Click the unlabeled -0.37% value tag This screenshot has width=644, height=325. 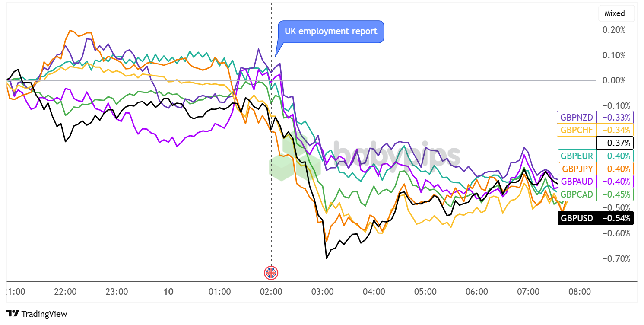[615, 143]
